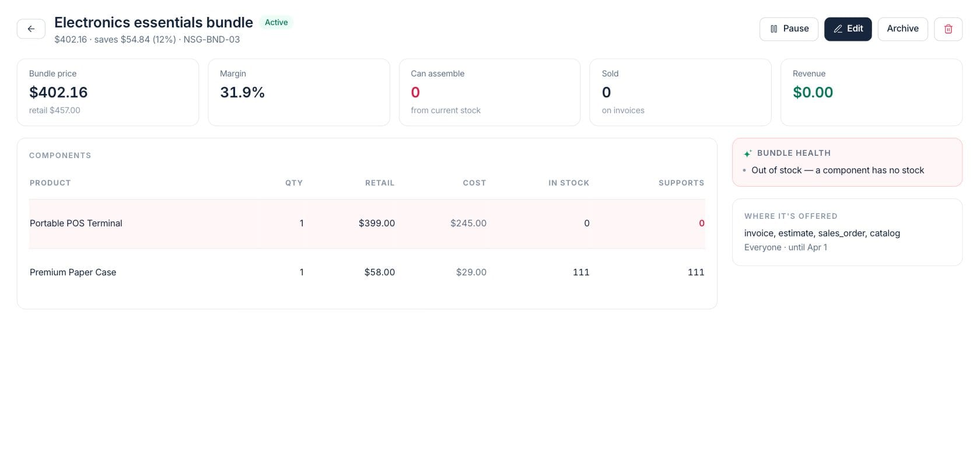Pause the bundle
The image size is (980, 465).
[x=789, y=29]
